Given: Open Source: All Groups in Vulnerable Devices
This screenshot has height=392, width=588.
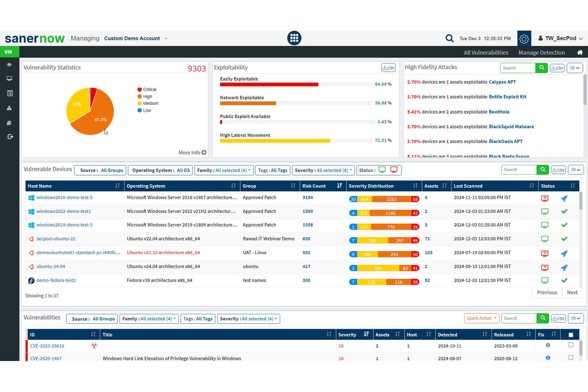Looking at the screenshot, I should click(101, 170).
